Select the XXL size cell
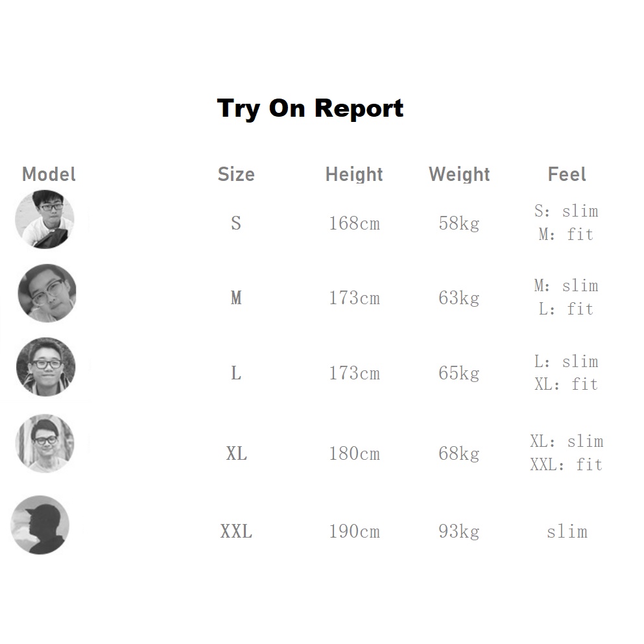This screenshot has width=644, height=644. (236, 532)
